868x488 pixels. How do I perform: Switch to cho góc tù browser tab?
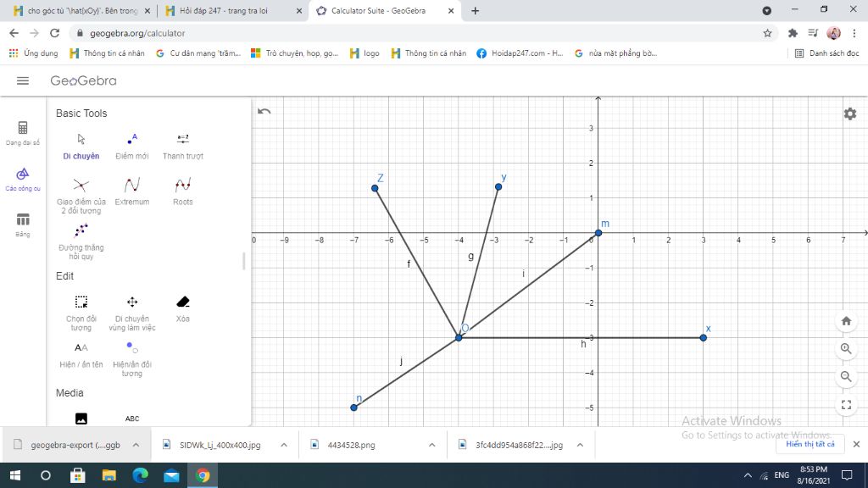tap(82, 10)
